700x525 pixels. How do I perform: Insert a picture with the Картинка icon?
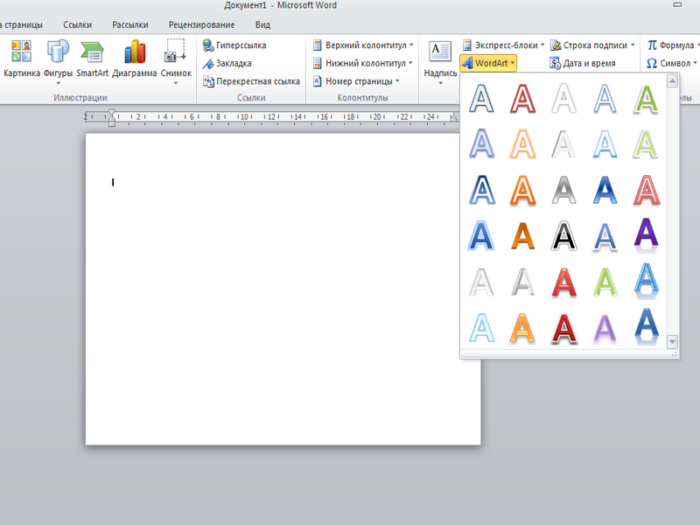[x=21, y=59]
